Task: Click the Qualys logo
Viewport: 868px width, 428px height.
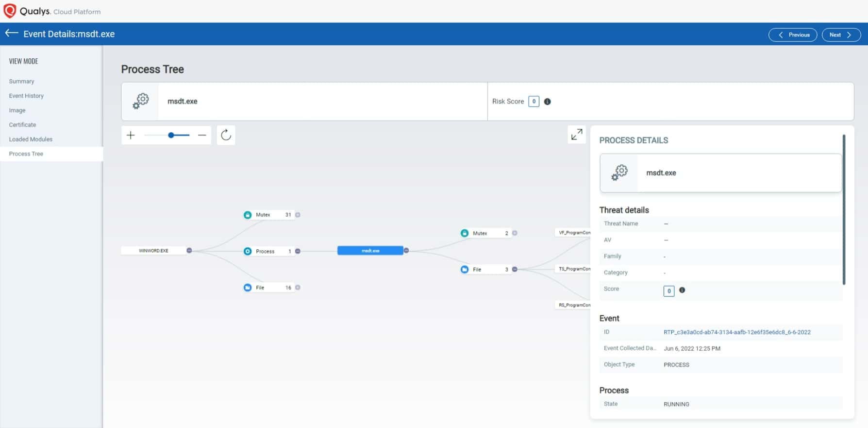Action: [x=10, y=11]
